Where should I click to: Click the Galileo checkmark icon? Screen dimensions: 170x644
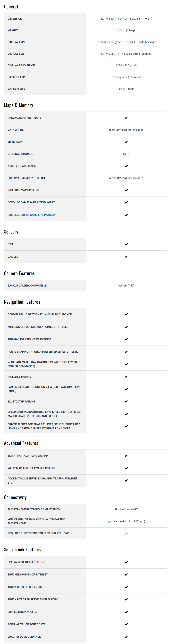(126, 257)
